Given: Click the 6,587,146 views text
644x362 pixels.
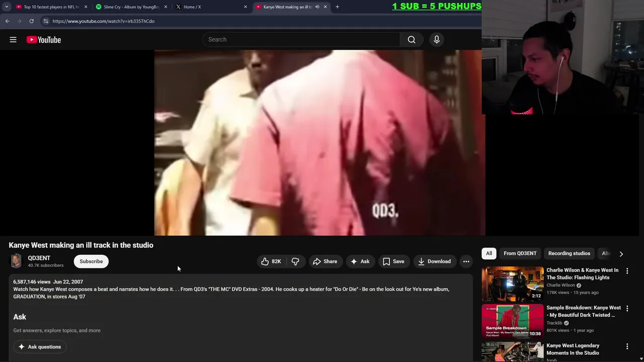Looking at the screenshot, I should coord(32,282).
